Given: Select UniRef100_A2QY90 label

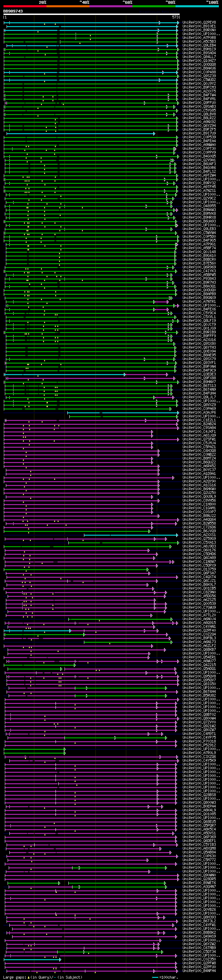Looking at the screenshot, I should point(199,481).
